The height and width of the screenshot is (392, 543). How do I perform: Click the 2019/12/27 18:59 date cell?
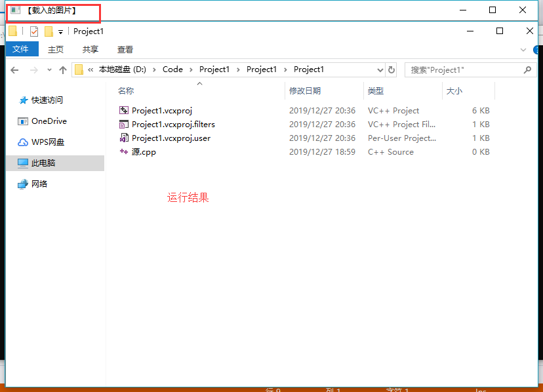coord(322,152)
